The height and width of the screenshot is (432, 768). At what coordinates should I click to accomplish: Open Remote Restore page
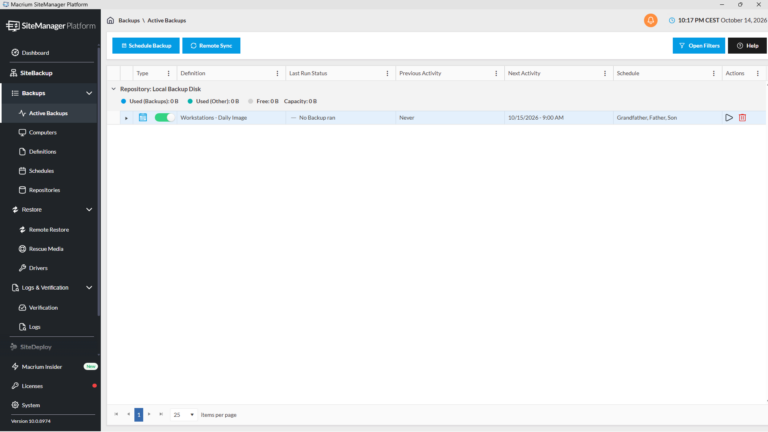[49, 229]
